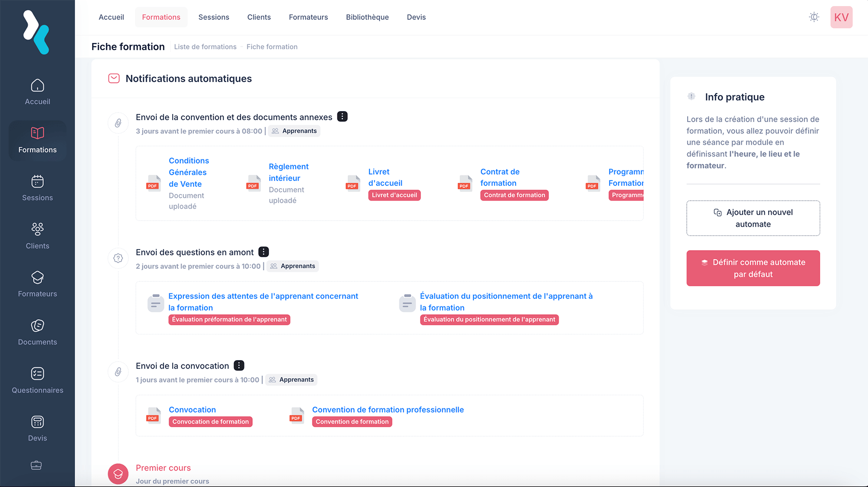Click the KV user avatar

click(x=841, y=17)
